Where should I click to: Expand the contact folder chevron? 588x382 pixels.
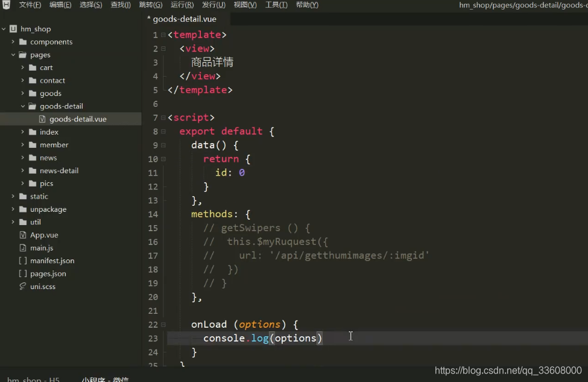[x=22, y=80]
